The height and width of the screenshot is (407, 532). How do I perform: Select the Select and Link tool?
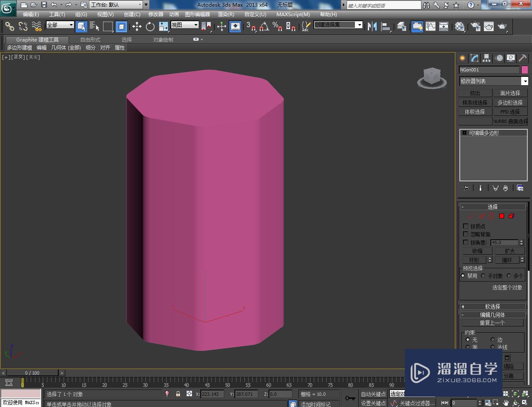tap(10, 27)
